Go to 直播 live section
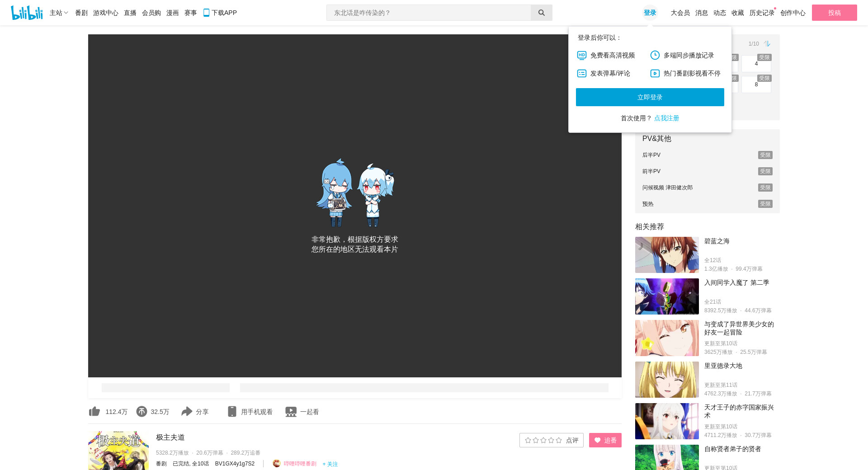 tap(130, 13)
